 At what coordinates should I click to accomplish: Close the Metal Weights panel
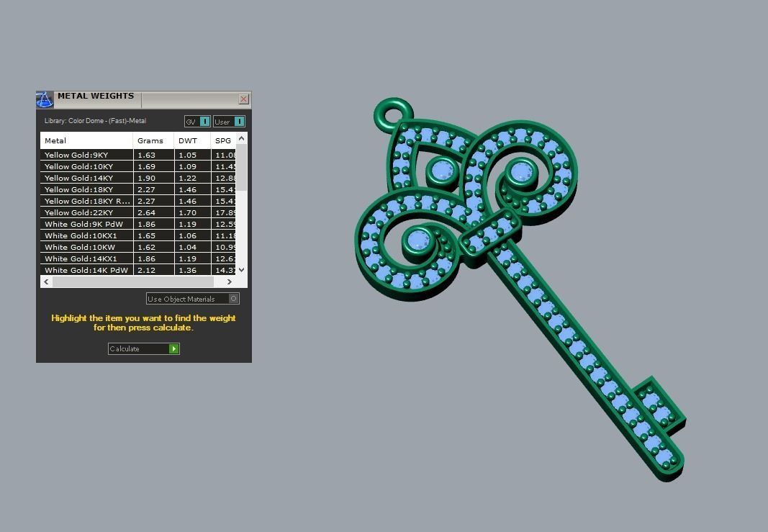[x=243, y=99]
